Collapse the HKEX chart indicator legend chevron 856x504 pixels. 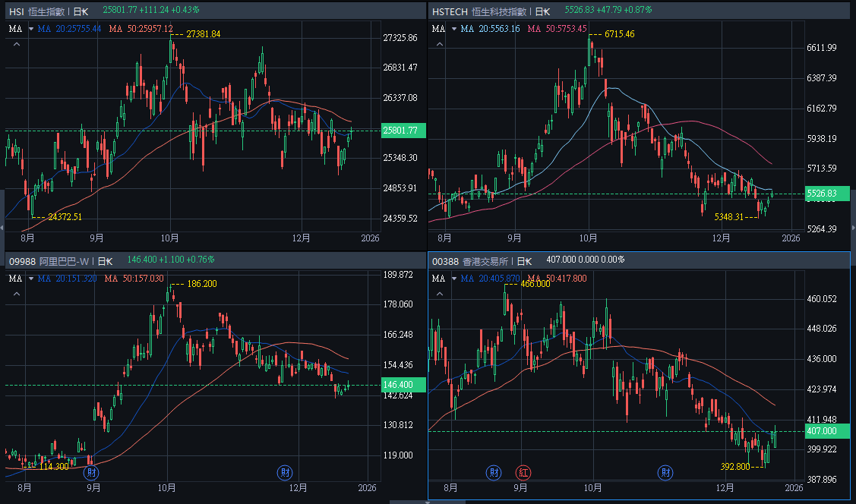[x=438, y=295]
